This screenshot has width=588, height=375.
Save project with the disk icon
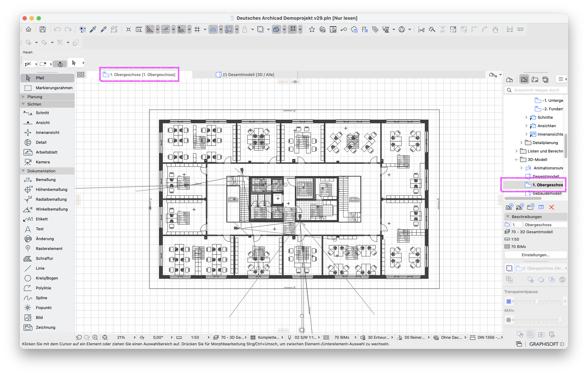(42, 30)
